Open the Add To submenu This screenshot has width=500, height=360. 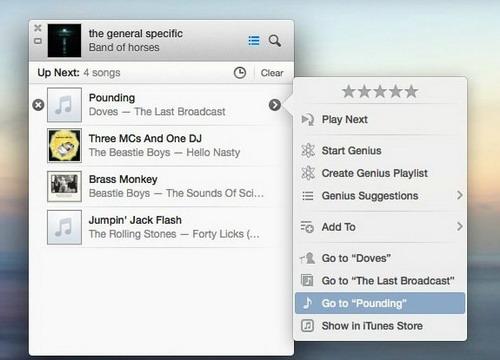point(380,227)
